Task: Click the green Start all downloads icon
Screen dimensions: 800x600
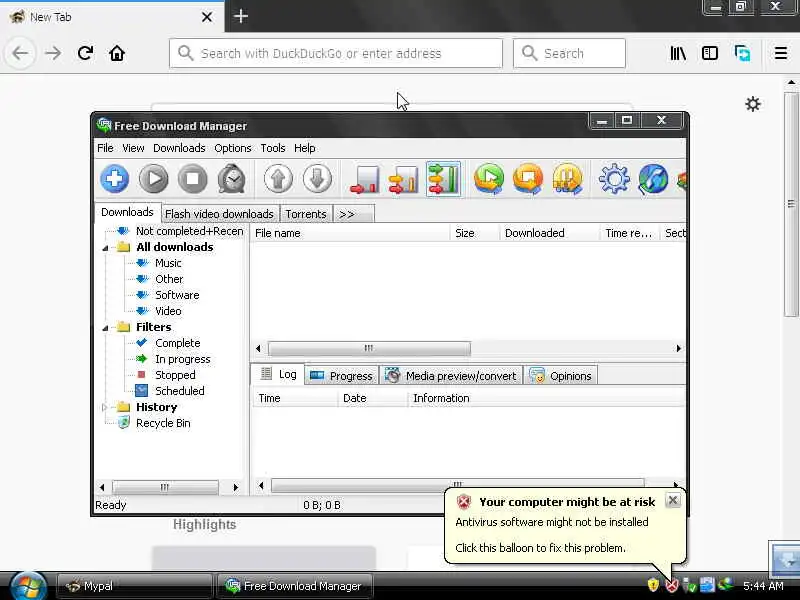Action: [489, 179]
